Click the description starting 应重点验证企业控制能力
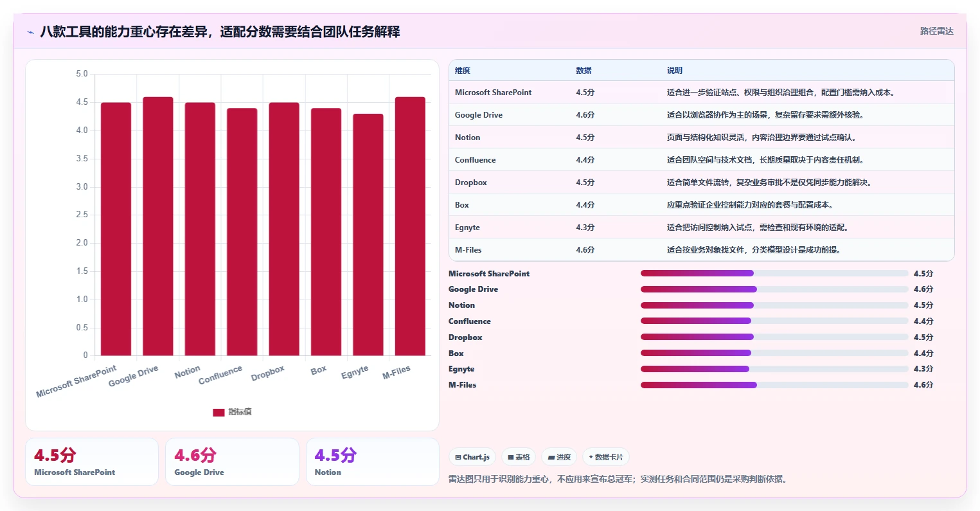The image size is (980, 511). [750, 205]
